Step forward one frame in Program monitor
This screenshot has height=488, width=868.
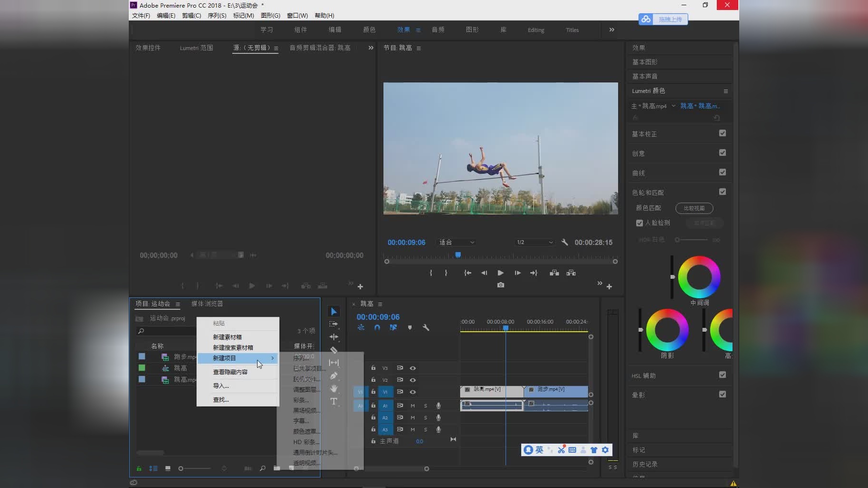click(517, 273)
